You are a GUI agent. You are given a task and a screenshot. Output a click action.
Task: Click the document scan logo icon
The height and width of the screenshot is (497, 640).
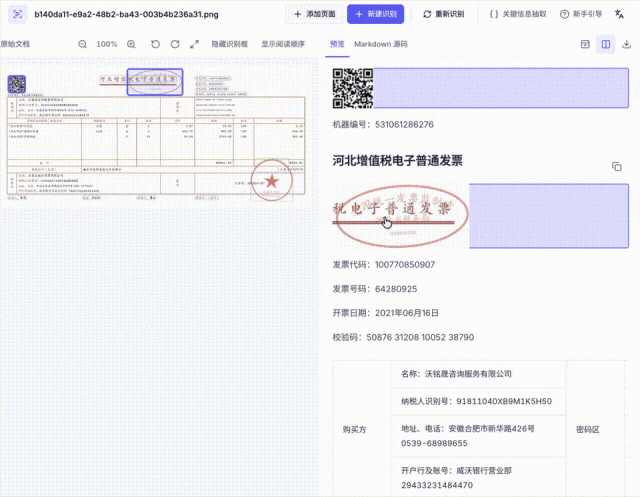coord(18,14)
